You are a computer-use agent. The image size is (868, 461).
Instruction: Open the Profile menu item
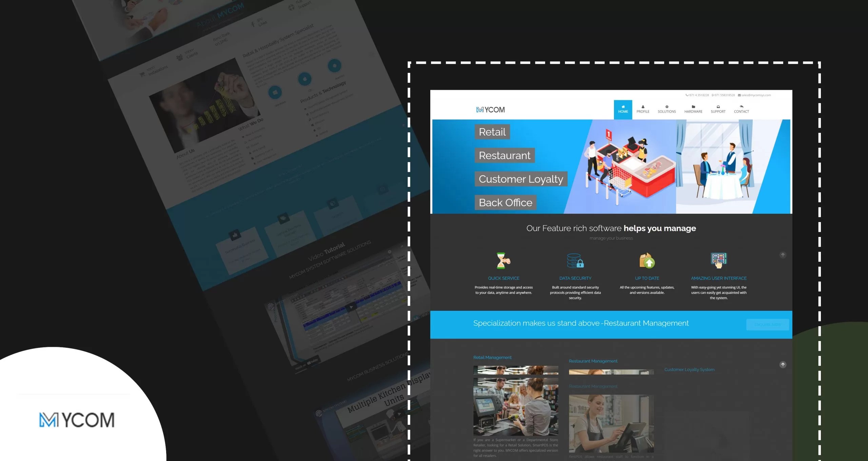[643, 109]
